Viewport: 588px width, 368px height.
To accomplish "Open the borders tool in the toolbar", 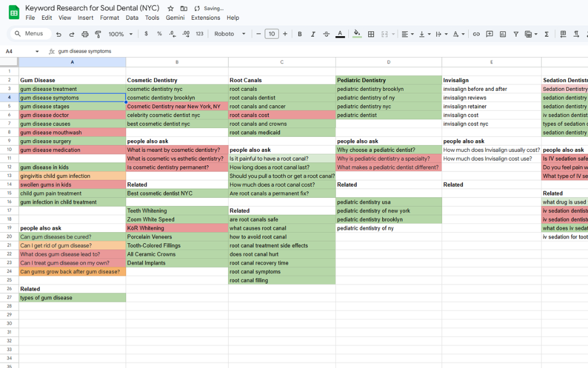I will (371, 34).
